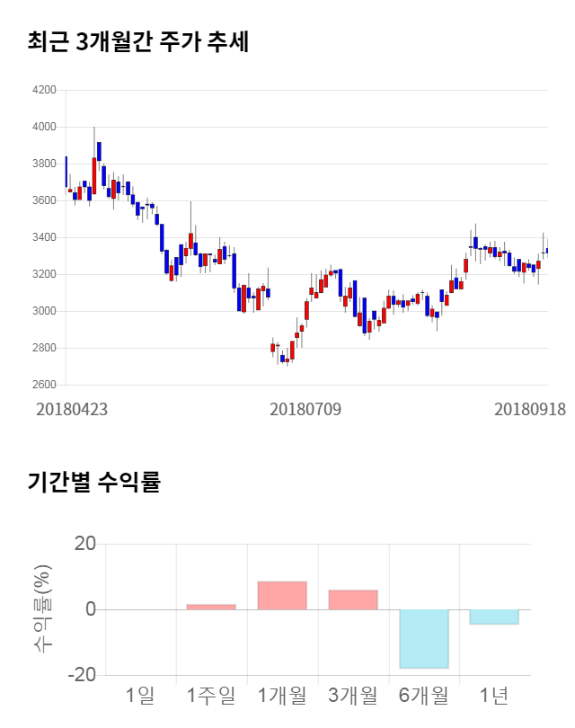Click the 6개월 negative return bar
The height and width of the screenshot is (728, 575).
tap(424, 639)
